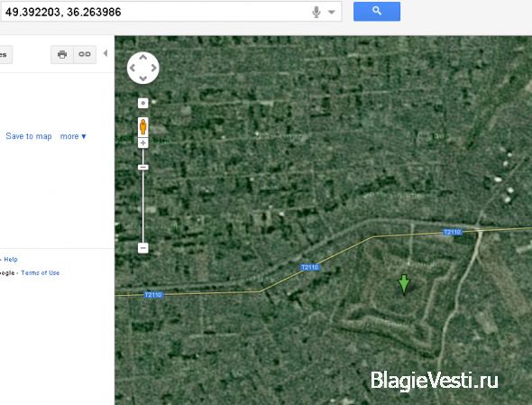Viewport: 532px width, 405px height.
Task: Zoom in with the plus button
Action: 142,143
